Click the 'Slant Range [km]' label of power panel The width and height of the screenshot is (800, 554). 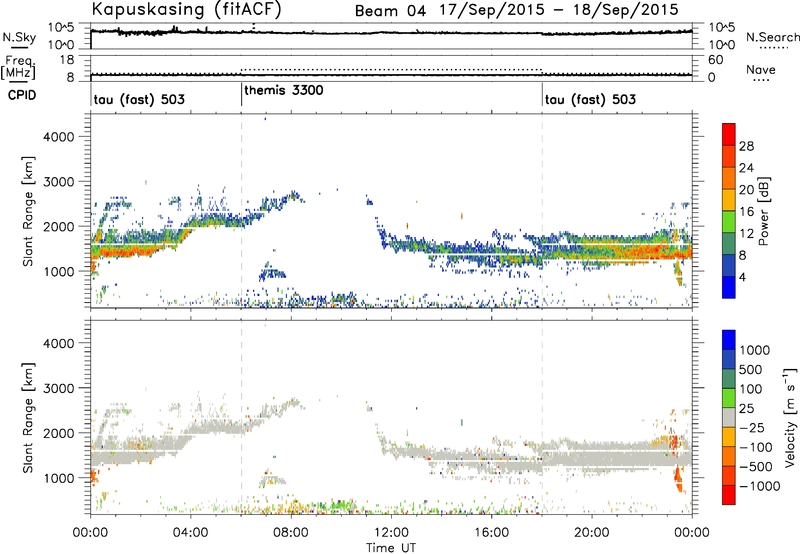pyautogui.click(x=28, y=211)
